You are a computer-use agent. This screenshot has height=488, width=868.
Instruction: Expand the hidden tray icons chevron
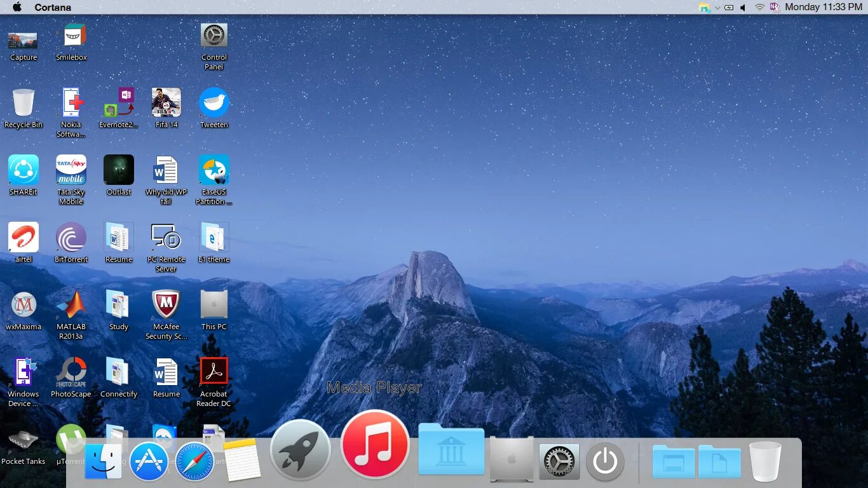point(717,8)
